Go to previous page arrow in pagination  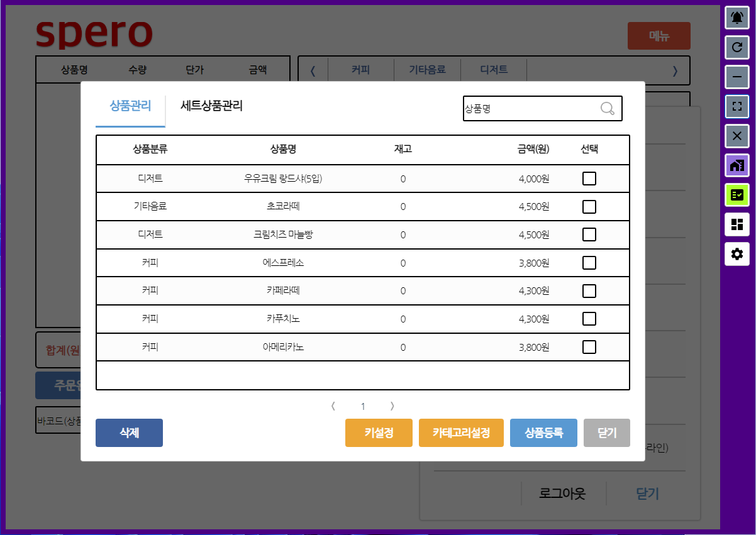click(333, 406)
